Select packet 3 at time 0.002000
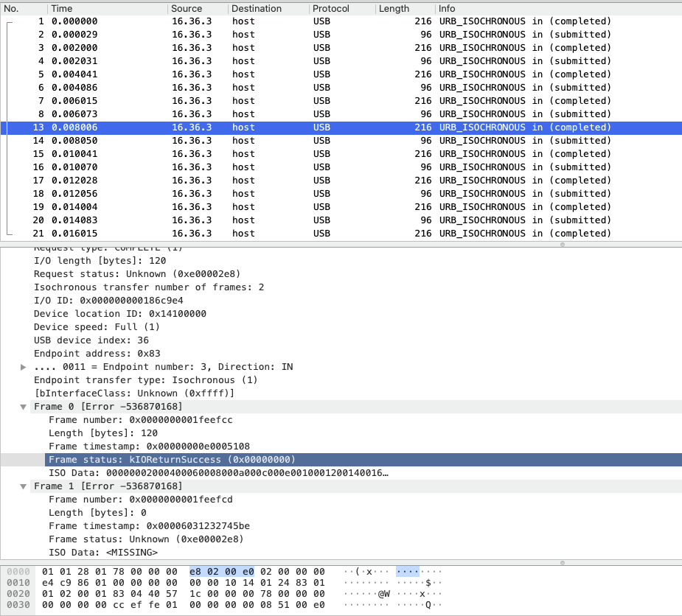Screen dimensions: 682x616 pos(341,48)
